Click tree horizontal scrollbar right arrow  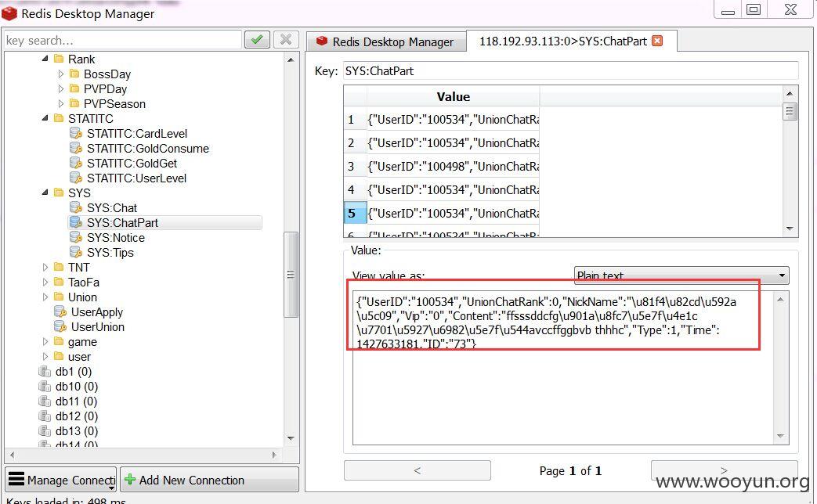(275, 455)
